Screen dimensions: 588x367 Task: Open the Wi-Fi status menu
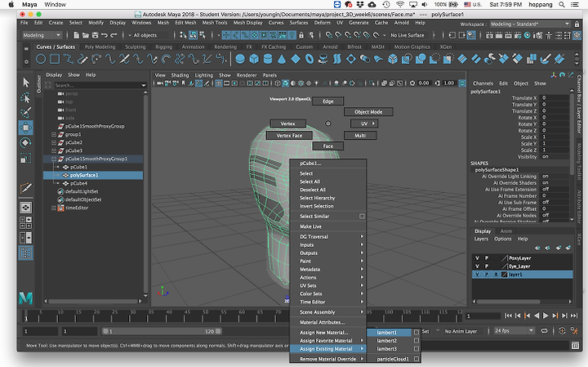[x=400, y=5]
